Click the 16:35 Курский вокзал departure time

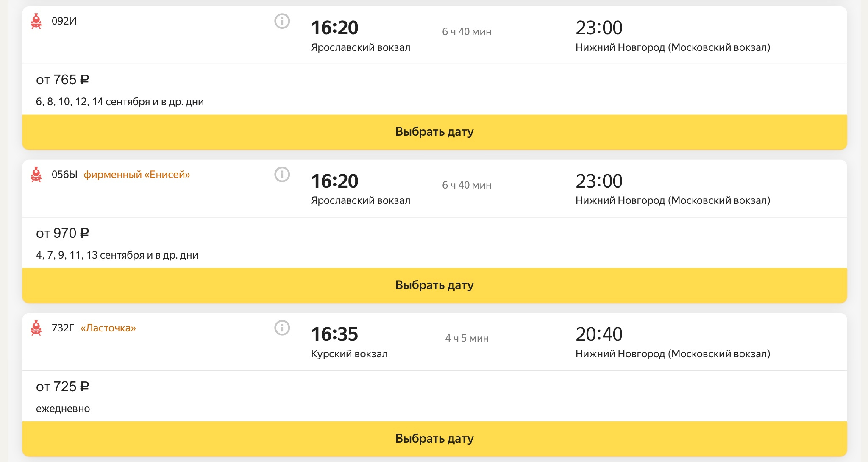(334, 334)
